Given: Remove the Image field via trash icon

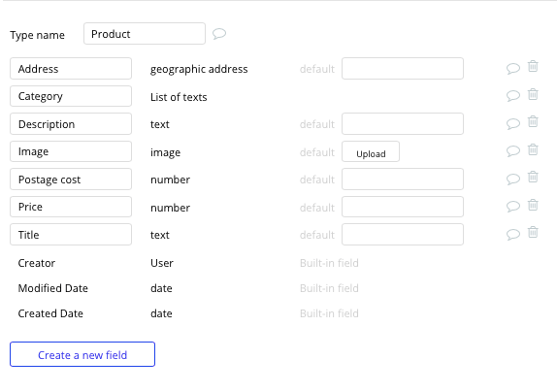Looking at the screenshot, I should tap(533, 149).
